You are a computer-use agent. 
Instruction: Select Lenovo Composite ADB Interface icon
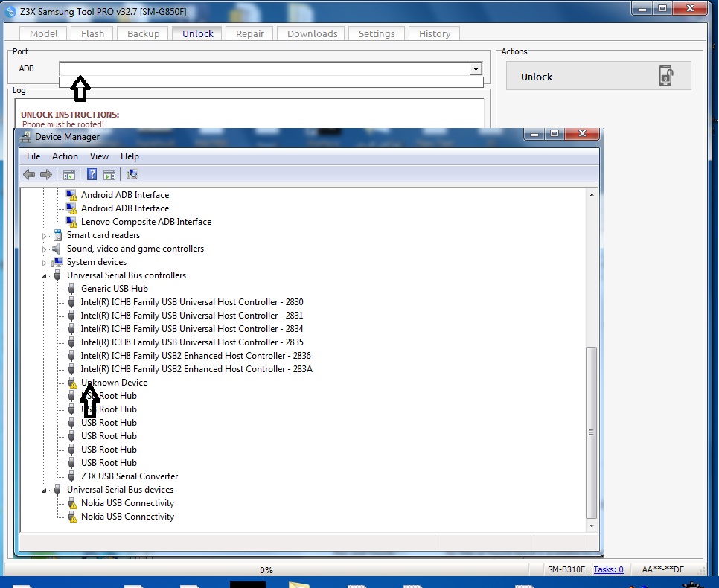point(72,222)
